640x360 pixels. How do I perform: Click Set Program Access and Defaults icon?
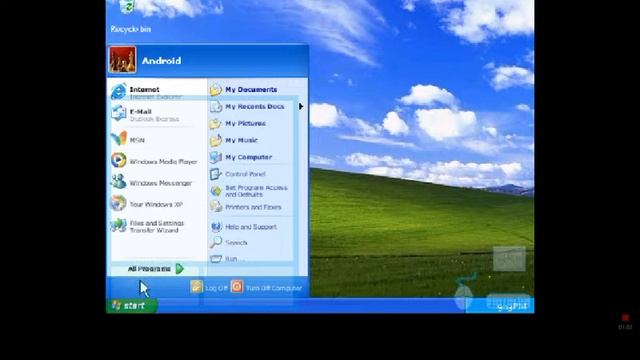coord(216,191)
